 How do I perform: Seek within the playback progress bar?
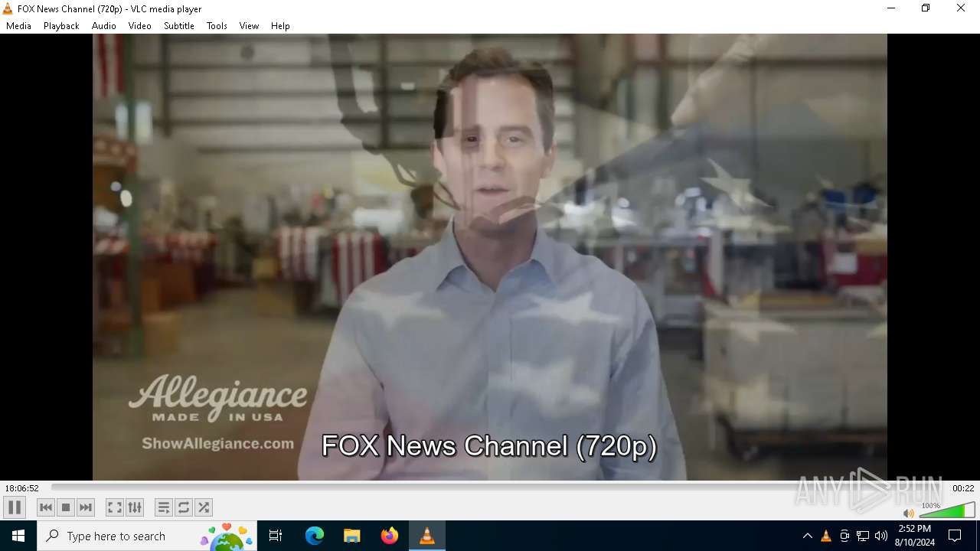coord(498,487)
